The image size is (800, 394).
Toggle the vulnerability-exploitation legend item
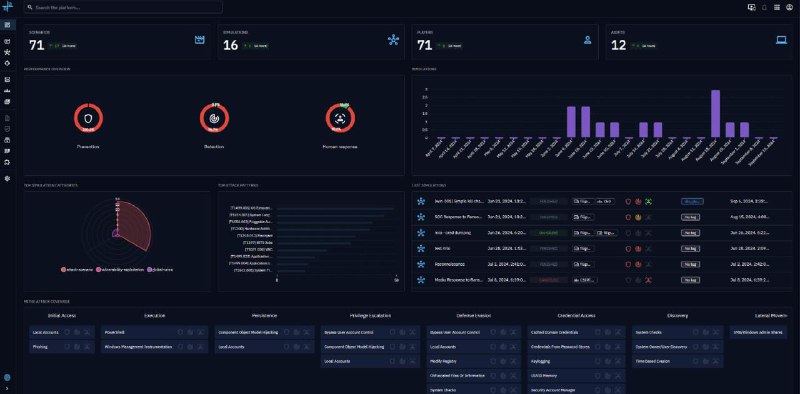click(x=119, y=269)
